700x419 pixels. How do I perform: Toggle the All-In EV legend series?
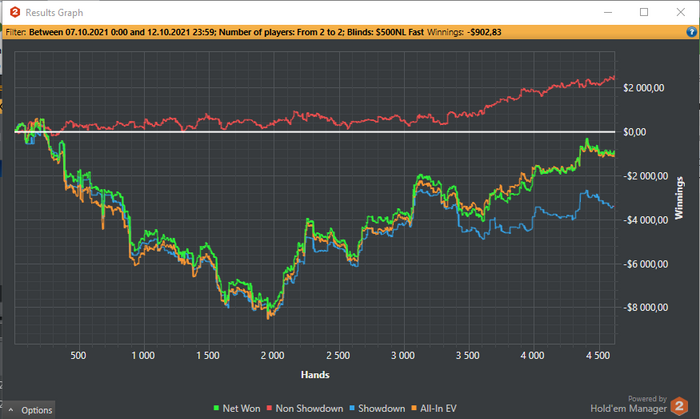[x=434, y=408]
